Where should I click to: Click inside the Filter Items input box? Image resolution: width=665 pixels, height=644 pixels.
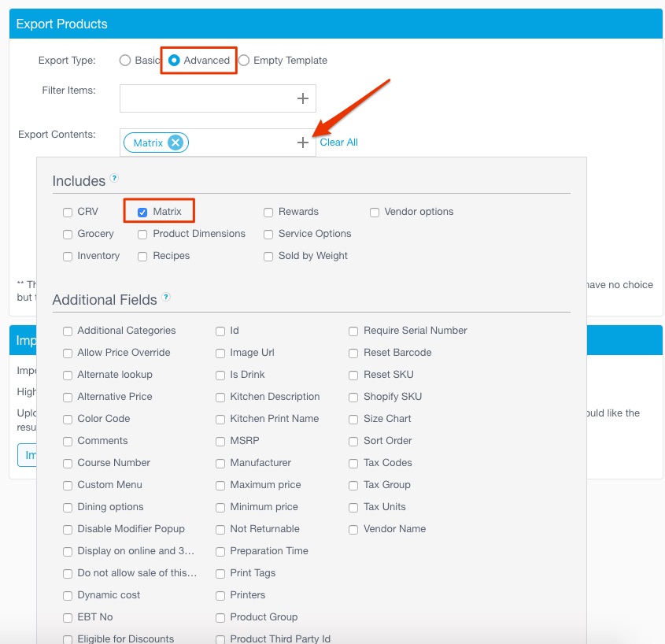(217, 98)
